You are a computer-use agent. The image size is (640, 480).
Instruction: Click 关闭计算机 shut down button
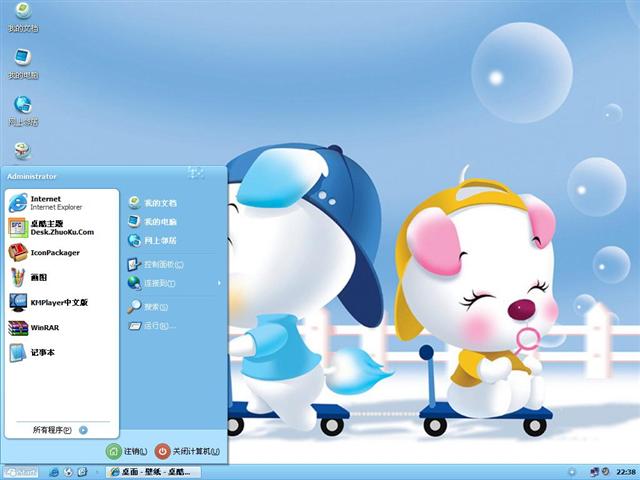(188, 451)
